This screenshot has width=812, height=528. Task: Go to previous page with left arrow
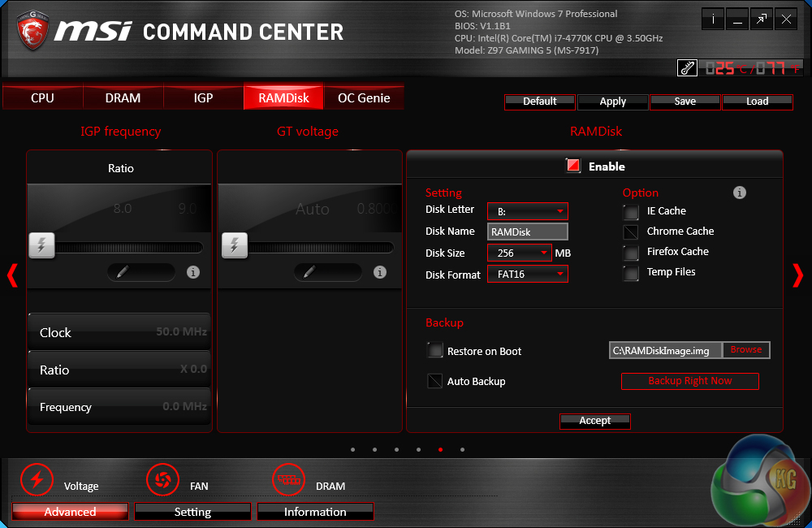[x=12, y=275]
